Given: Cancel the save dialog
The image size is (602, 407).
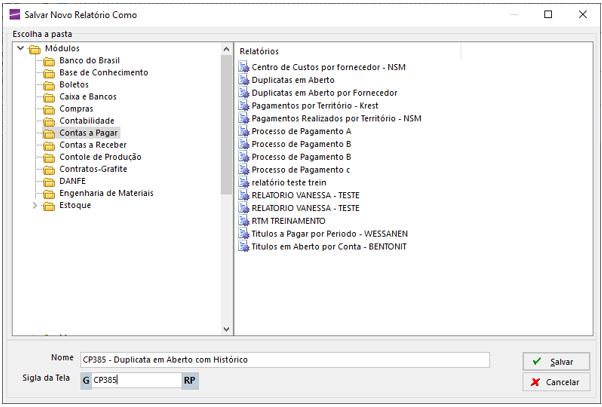Looking at the screenshot, I should click(556, 382).
